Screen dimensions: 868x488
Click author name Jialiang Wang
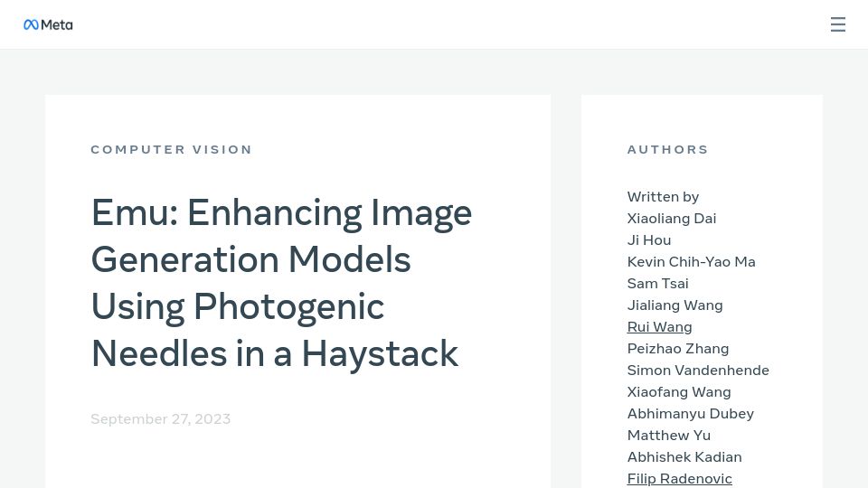675,305
